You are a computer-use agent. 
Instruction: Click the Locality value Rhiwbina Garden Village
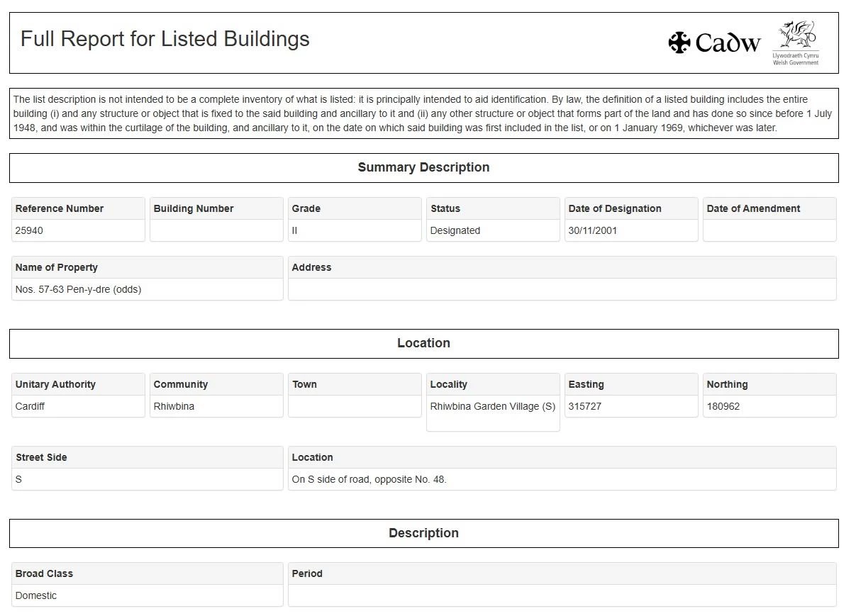pos(492,406)
